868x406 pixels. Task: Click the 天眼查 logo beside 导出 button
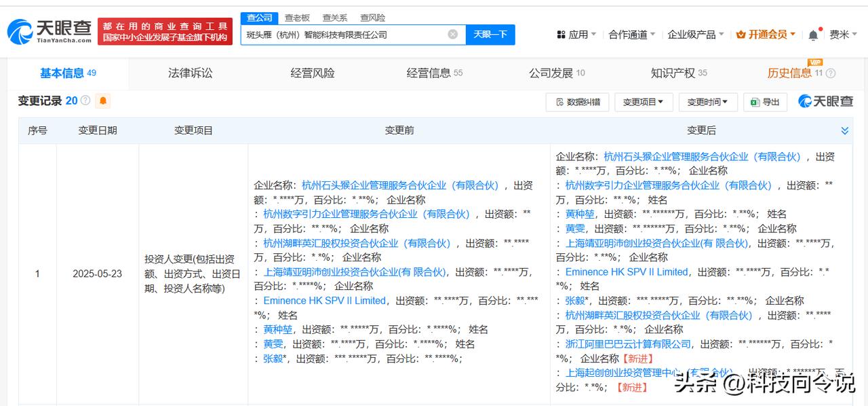point(825,101)
